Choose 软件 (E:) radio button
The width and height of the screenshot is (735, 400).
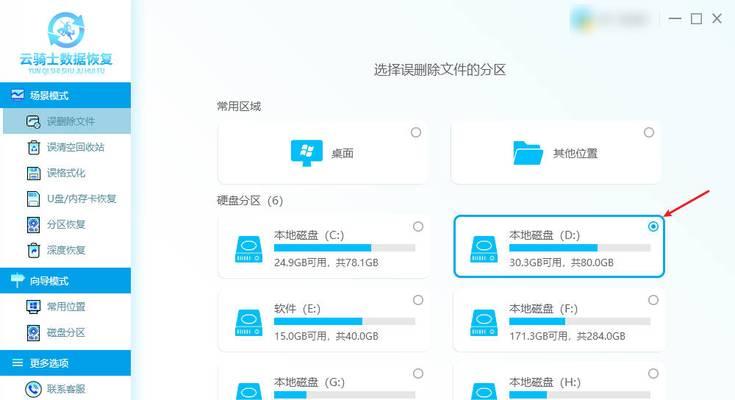pos(418,300)
